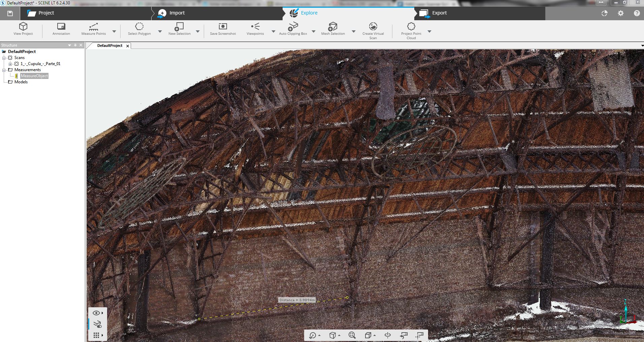Image resolution: width=644 pixels, height=342 pixels.
Task: Select MeasureObject in the Structure tree
Action: point(34,76)
